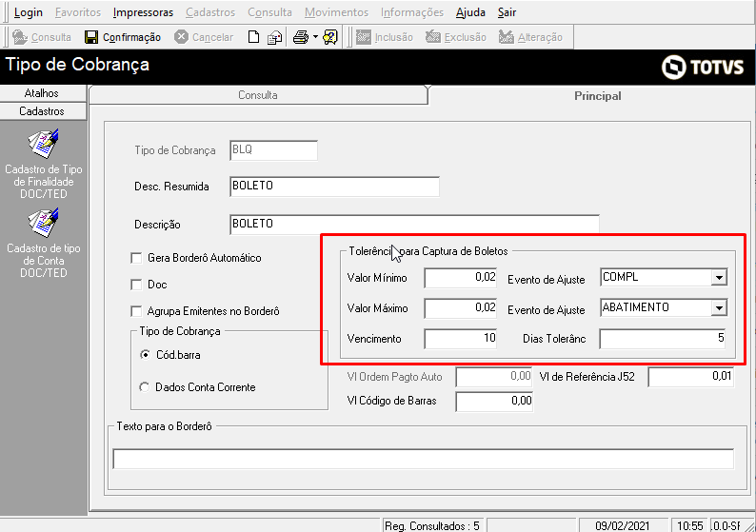Open the Impressoras menu
This screenshot has height=532, width=756.
coord(143,12)
